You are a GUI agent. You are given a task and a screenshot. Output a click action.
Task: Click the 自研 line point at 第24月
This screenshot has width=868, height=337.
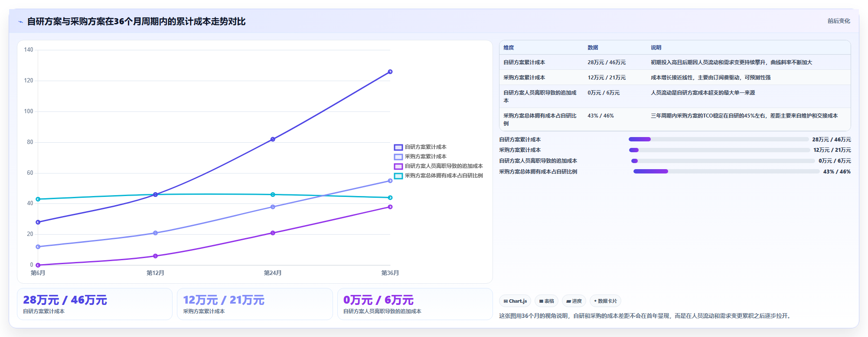[273, 139]
